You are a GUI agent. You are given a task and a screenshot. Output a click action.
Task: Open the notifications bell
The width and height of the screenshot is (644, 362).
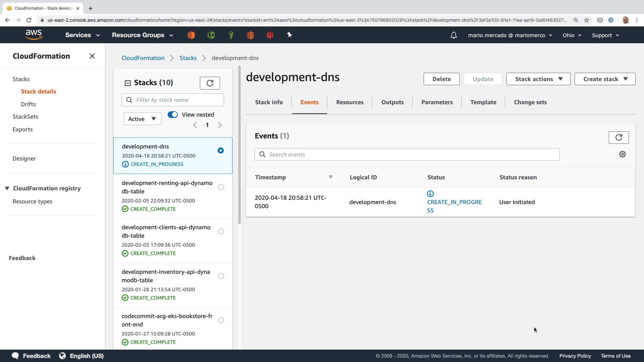(x=453, y=35)
